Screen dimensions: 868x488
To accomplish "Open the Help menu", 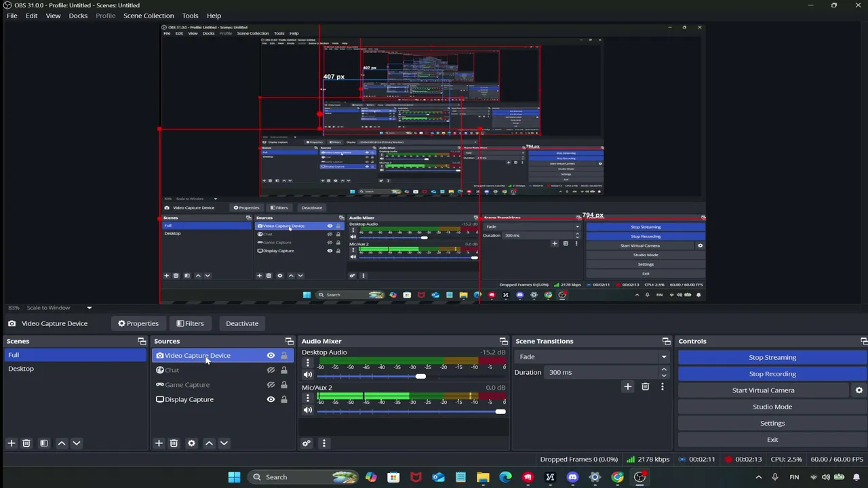I will point(214,16).
